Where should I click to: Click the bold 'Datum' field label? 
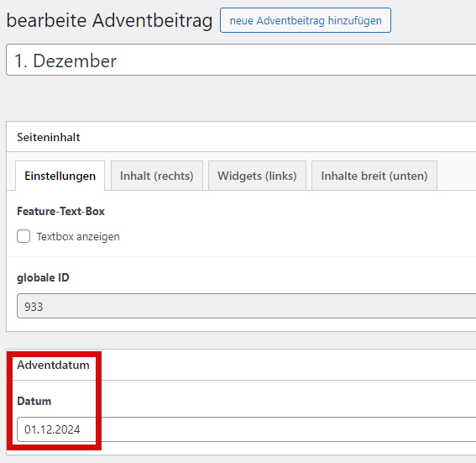point(34,401)
